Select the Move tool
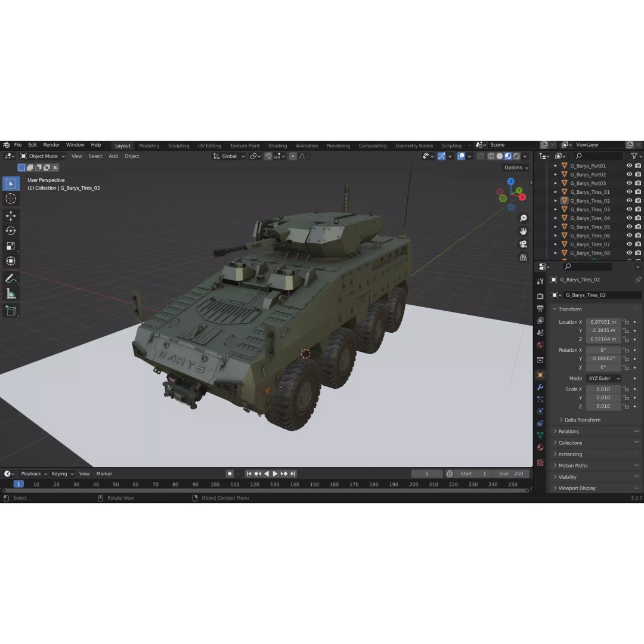This screenshot has width=644, height=644. point(11,216)
